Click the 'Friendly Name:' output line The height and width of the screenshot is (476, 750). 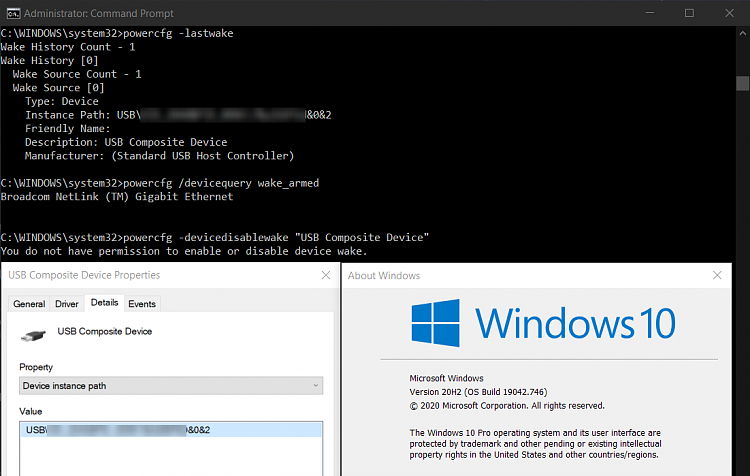67,128
